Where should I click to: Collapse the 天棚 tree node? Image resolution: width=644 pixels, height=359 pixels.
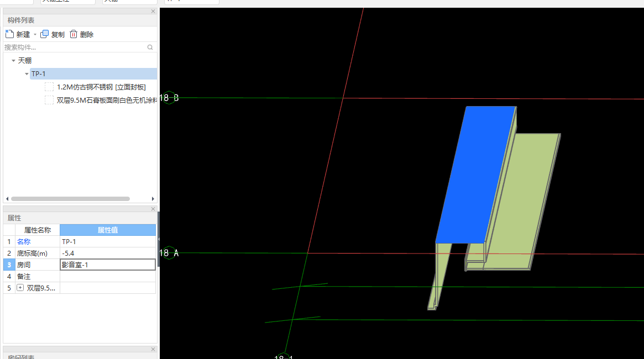[x=14, y=61]
